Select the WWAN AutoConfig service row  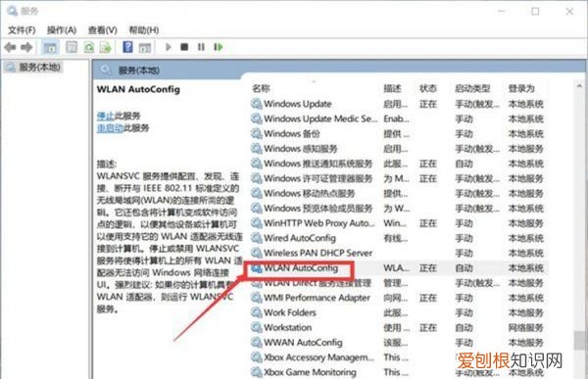coord(398,343)
